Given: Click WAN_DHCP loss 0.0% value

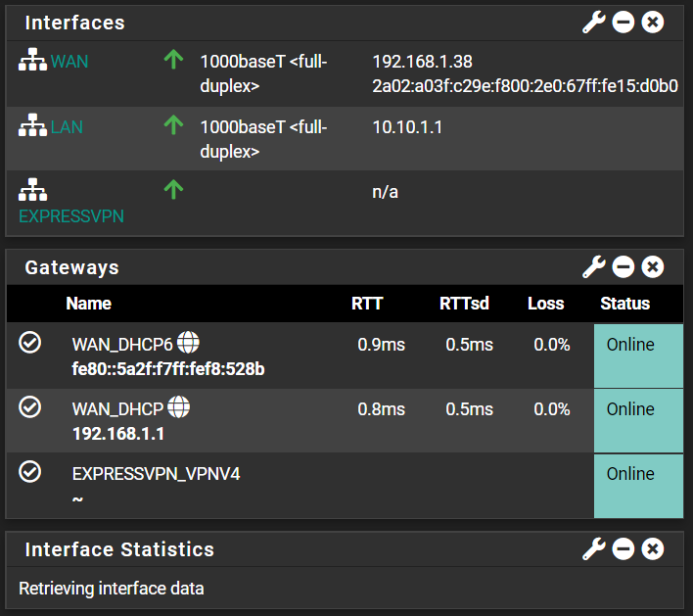Looking at the screenshot, I should [552, 409].
